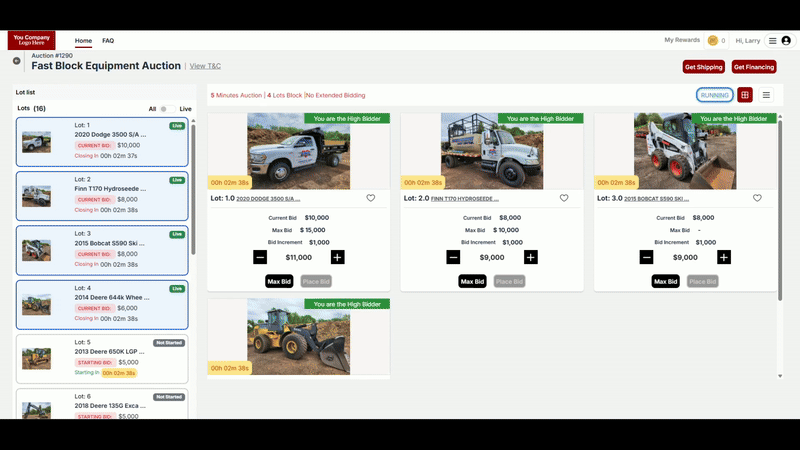Click the RUNNING status button
This screenshot has height=450, width=800.
pyautogui.click(x=714, y=95)
